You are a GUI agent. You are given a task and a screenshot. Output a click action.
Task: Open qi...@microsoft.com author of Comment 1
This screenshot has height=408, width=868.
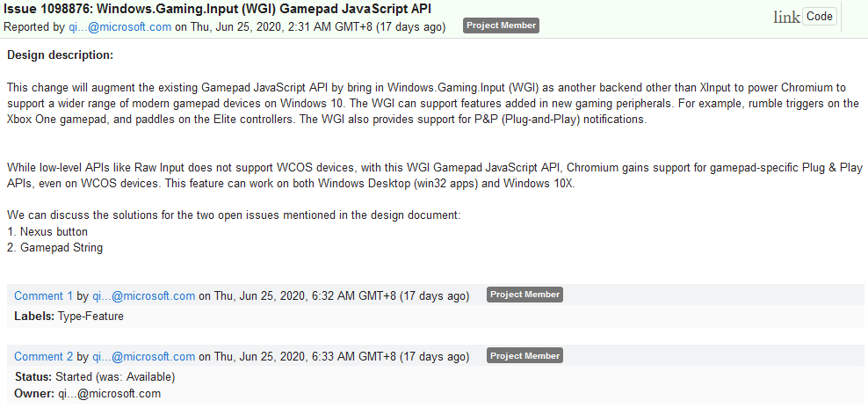tap(143, 296)
